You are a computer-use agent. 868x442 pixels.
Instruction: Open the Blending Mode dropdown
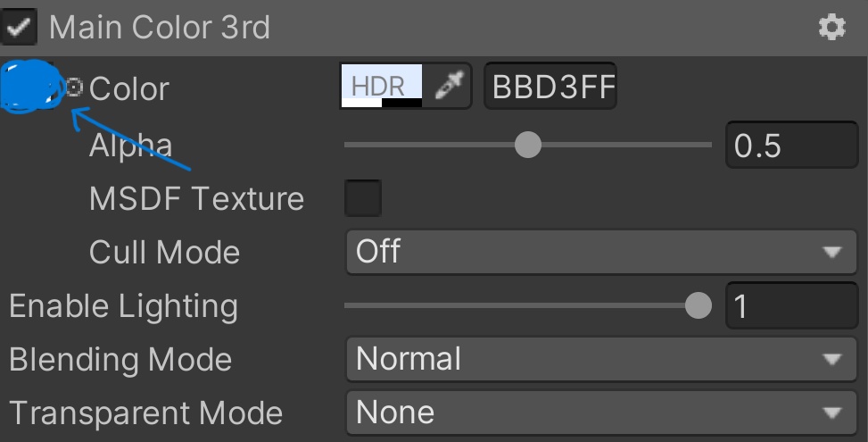[594, 360]
